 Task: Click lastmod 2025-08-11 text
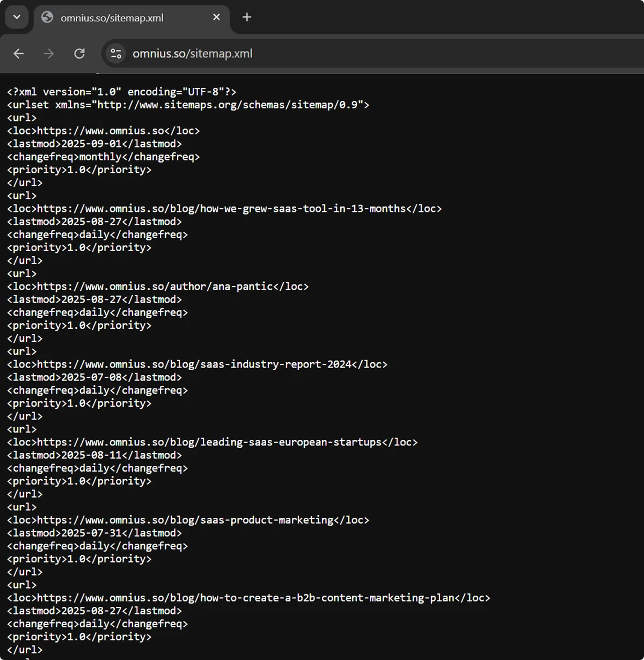point(94,455)
